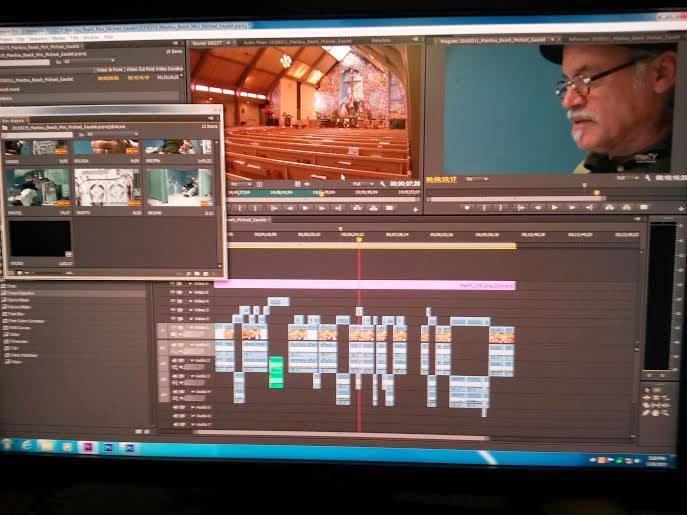
Task: Click the yellow Program monitor timecode
Action: pos(441,179)
